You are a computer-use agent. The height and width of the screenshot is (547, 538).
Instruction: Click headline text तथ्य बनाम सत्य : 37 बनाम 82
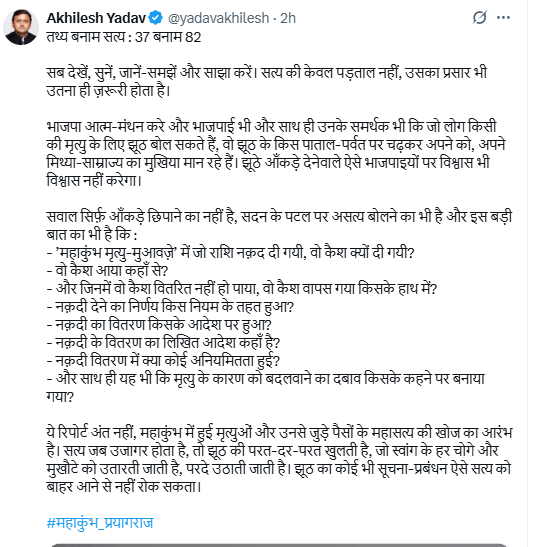[x=124, y=37]
